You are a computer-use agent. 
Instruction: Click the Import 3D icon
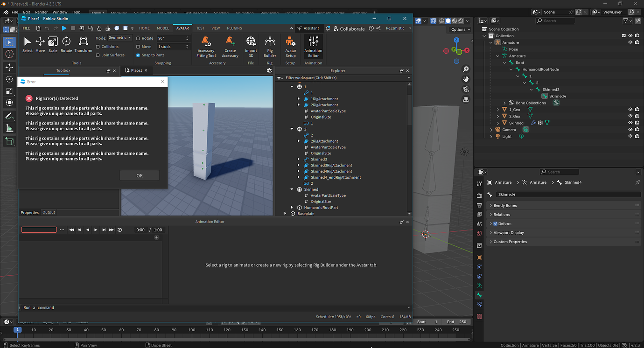251,46
